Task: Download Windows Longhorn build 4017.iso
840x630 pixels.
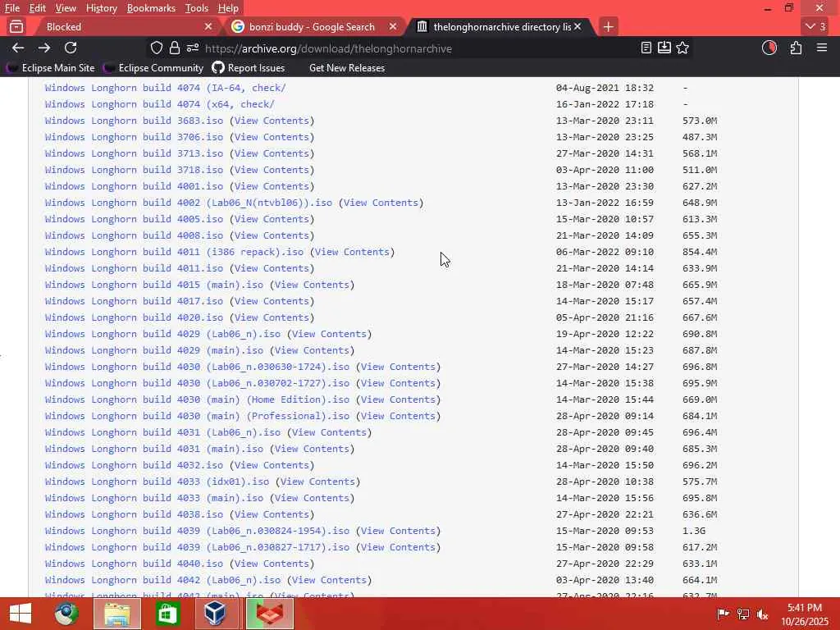Action: coord(134,301)
